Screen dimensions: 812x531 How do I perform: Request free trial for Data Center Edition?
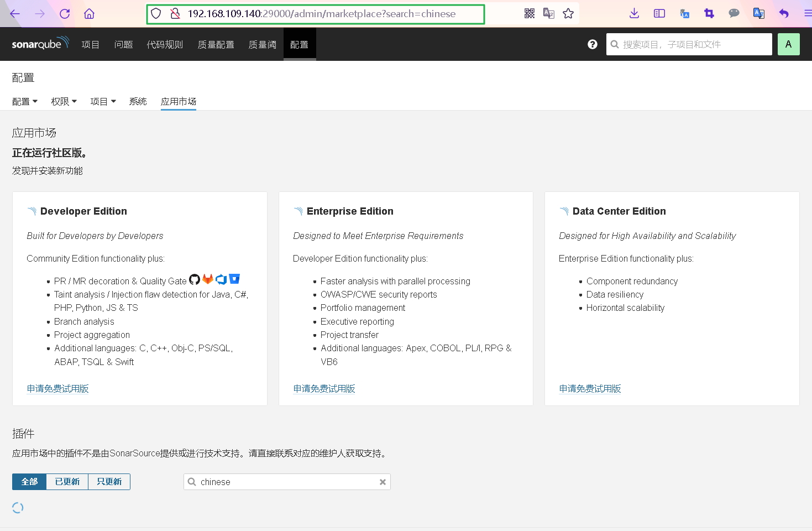click(590, 389)
